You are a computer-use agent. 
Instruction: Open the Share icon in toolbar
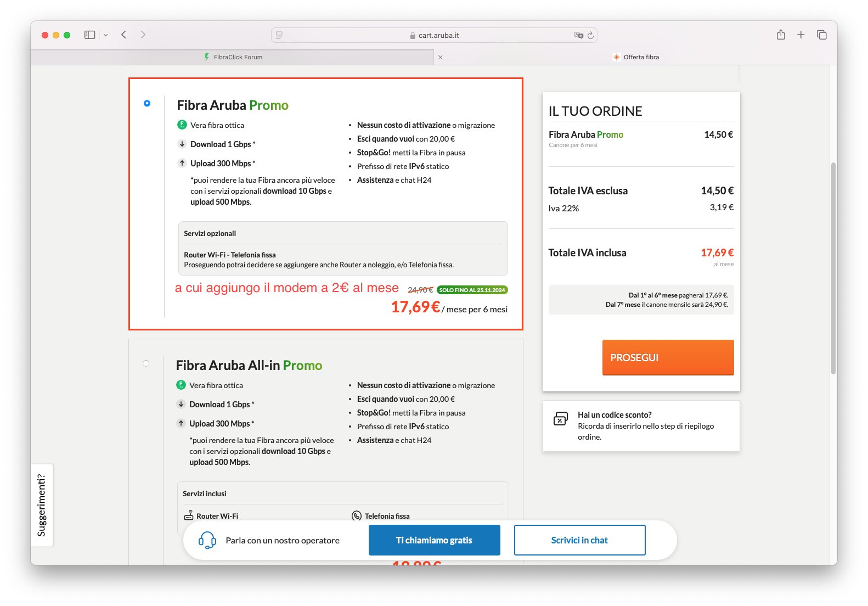(781, 35)
